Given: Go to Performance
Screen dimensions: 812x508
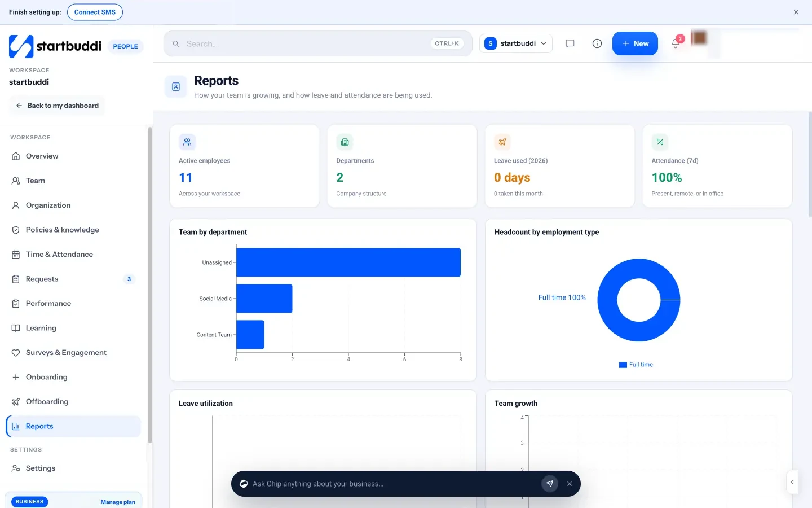Looking at the screenshot, I should tap(73, 304).
